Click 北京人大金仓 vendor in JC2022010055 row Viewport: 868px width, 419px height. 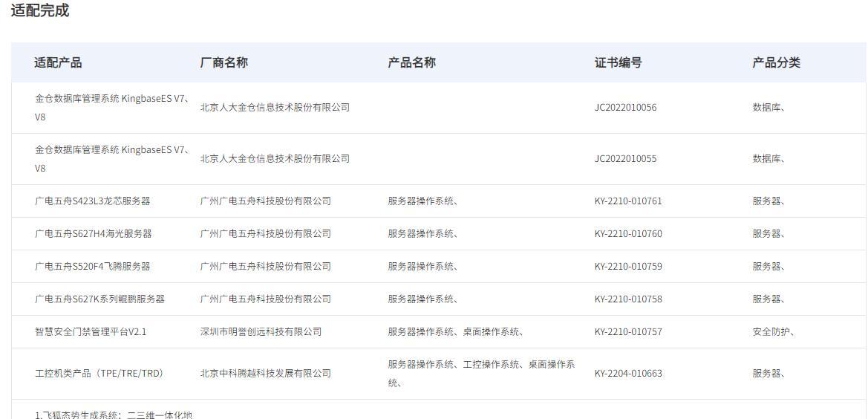(275, 159)
